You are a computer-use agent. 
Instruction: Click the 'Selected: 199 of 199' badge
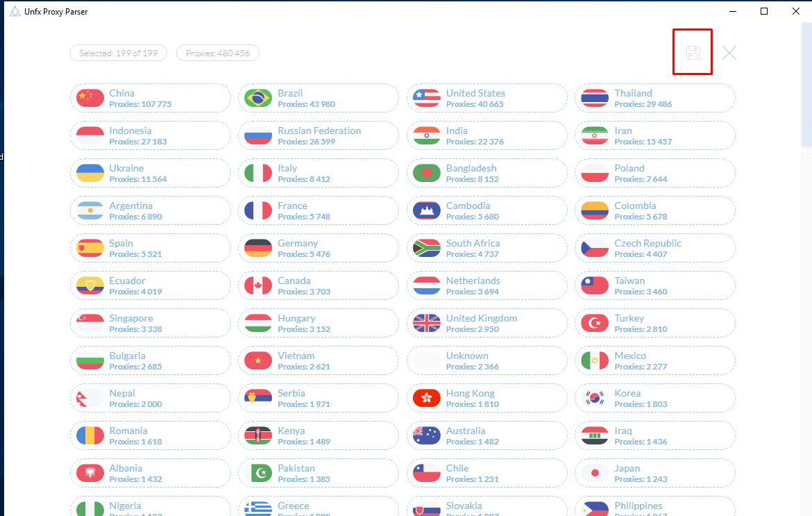119,53
